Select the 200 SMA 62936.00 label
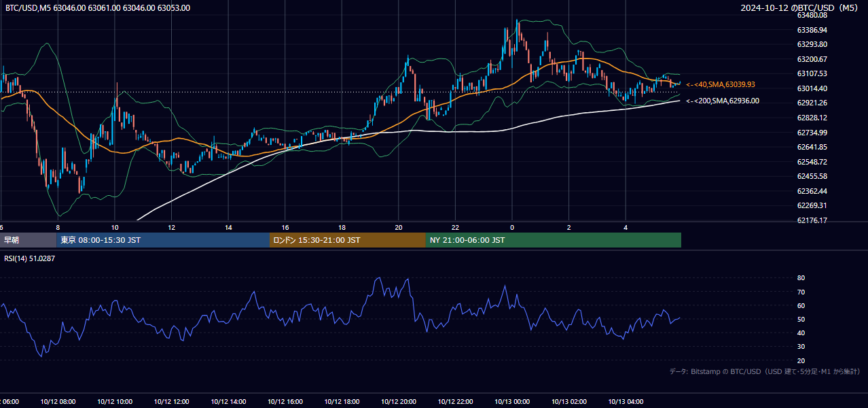 coord(723,101)
